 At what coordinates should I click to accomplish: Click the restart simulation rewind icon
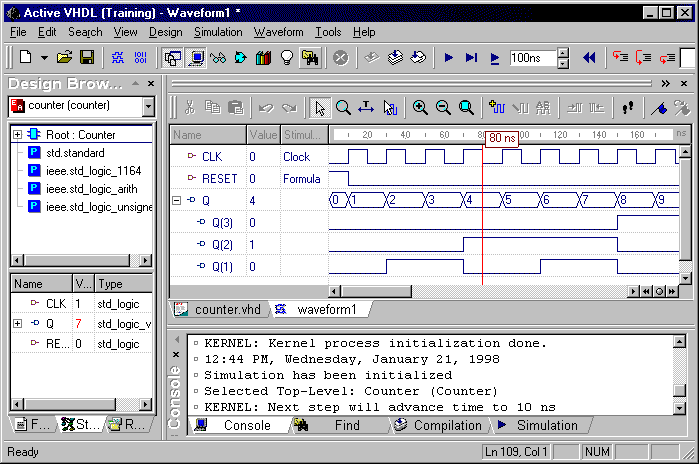(589, 58)
